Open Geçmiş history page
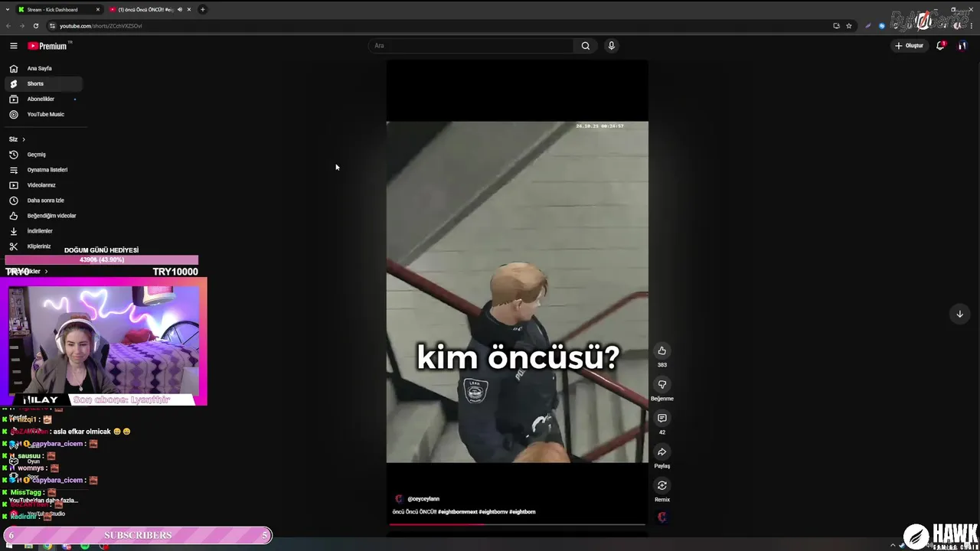Viewport: 980px width, 551px height. point(43,155)
